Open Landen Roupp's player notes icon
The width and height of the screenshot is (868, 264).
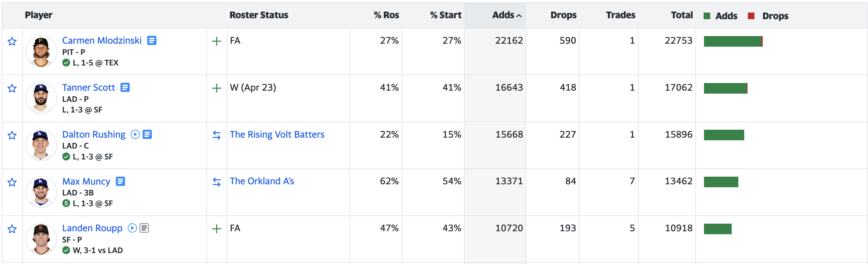144,228
